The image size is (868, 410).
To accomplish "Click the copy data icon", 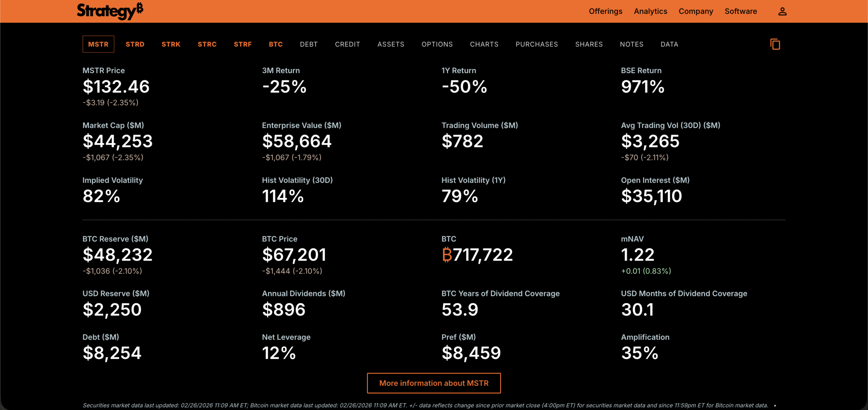I will [775, 44].
